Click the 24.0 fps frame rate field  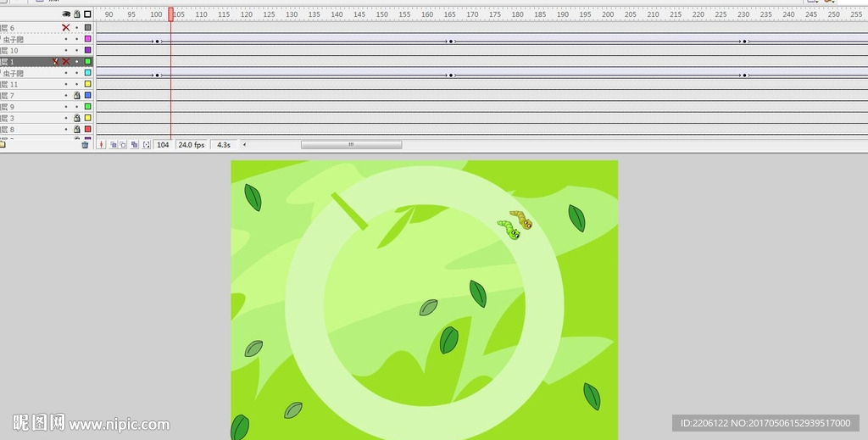click(x=192, y=145)
